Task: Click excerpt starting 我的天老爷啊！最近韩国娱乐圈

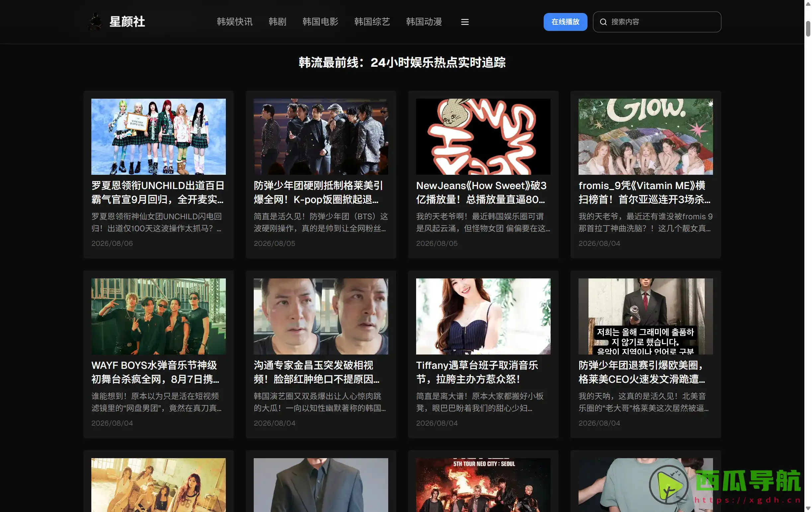Action: (x=483, y=222)
